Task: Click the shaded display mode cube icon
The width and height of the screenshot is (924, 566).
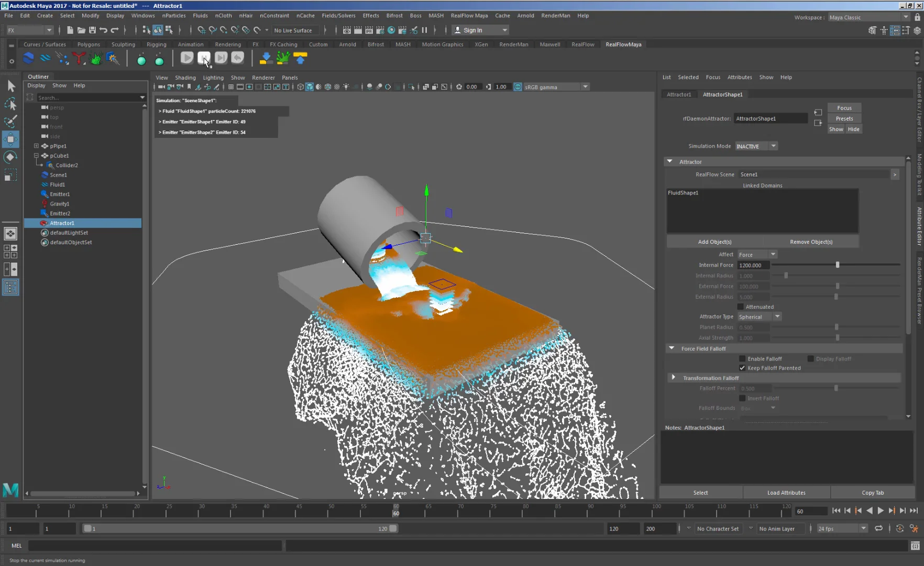Action: pos(310,87)
